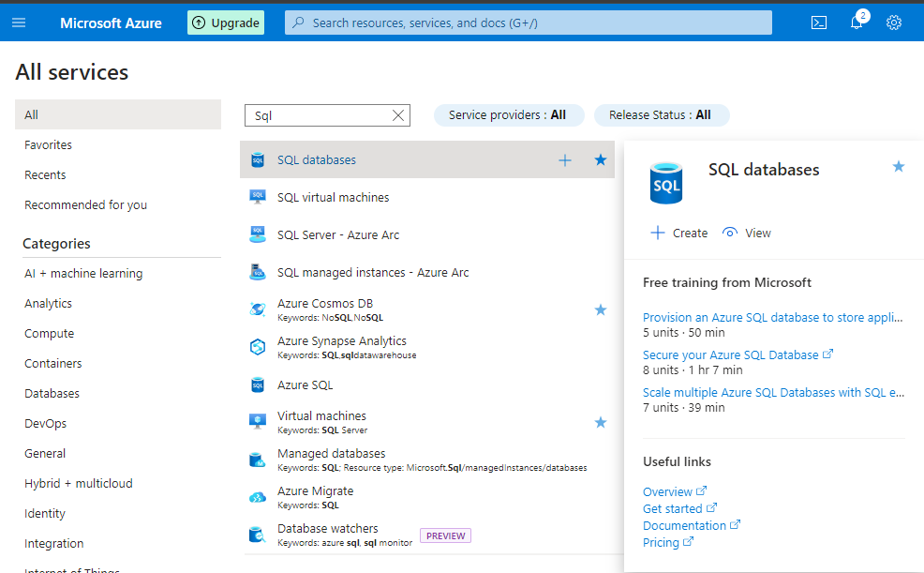924x573 pixels.
Task: Create a new SQL database via plus icon
Action: 565,159
